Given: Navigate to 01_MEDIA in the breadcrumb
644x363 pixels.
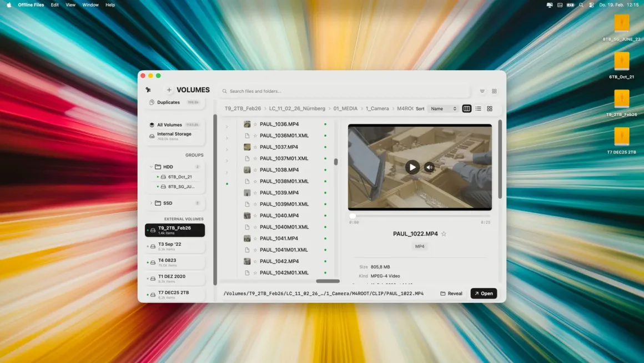Looking at the screenshot, I should pos(344,108).
